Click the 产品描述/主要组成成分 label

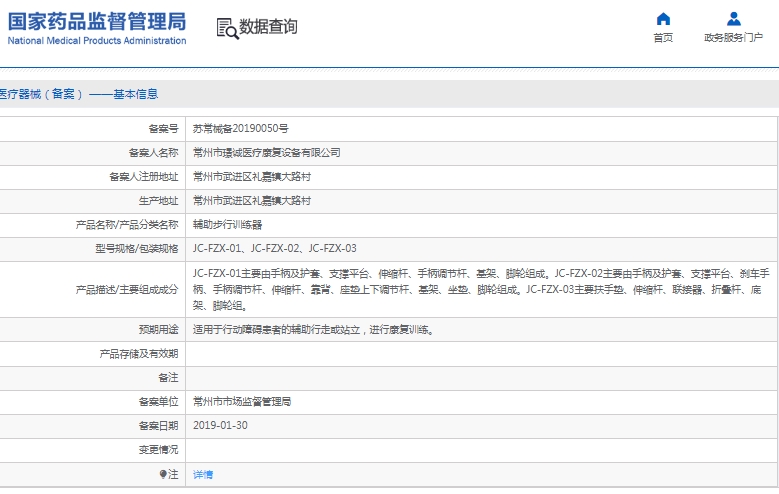pos(127,289)
